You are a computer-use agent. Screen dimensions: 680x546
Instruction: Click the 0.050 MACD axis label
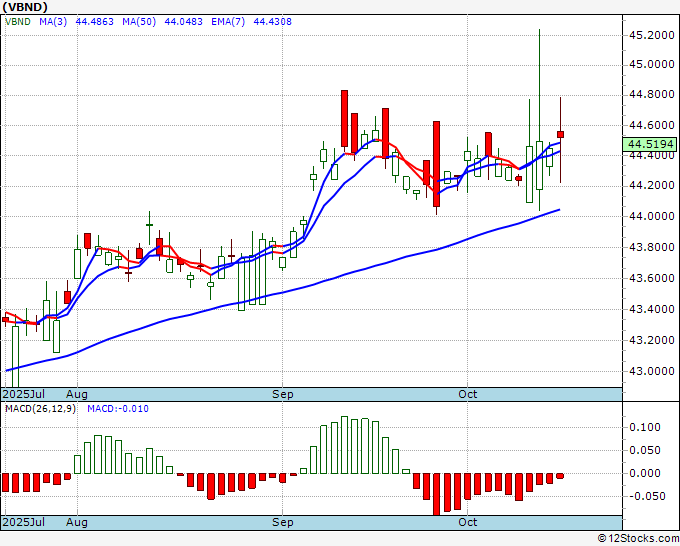(x=645, y=450)
